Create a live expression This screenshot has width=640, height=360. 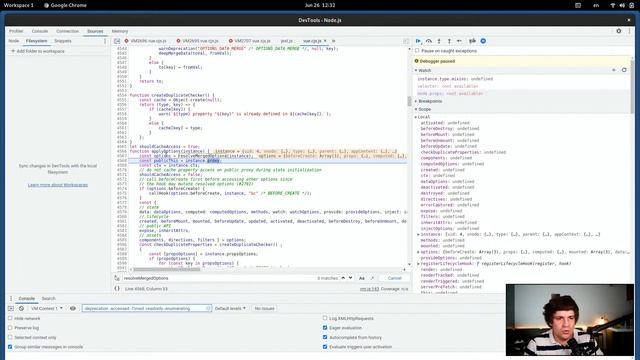click(x=73, y=308)
